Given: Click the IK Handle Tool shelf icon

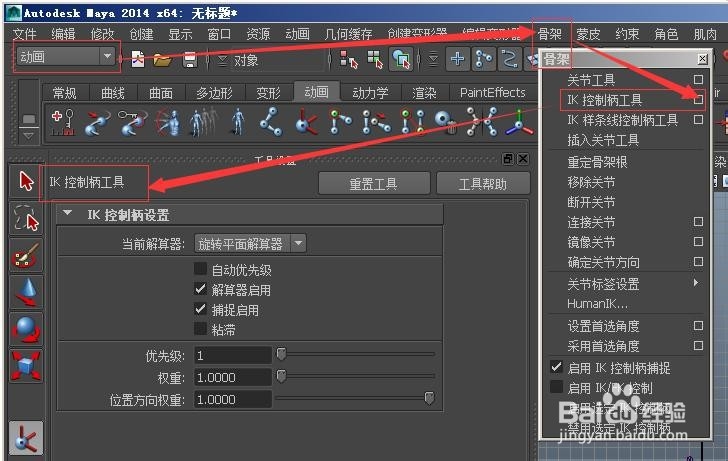Looking at the screenshot, I should pos(306,123).
